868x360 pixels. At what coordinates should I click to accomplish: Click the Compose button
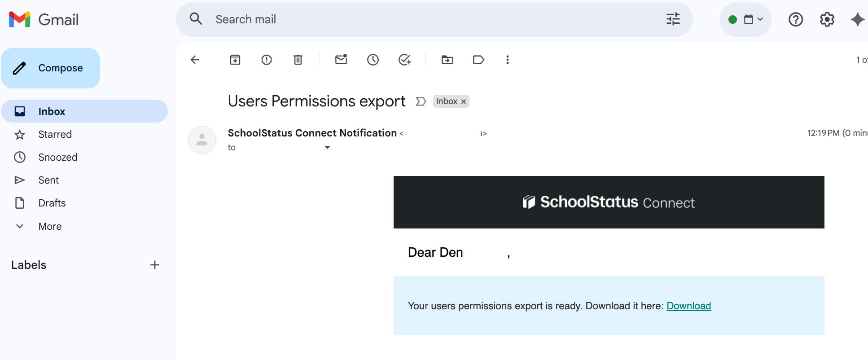coord(51,68)
